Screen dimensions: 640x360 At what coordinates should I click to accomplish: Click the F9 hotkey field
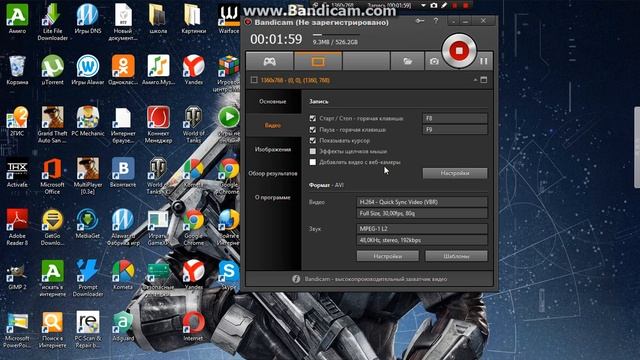(455, 129)
